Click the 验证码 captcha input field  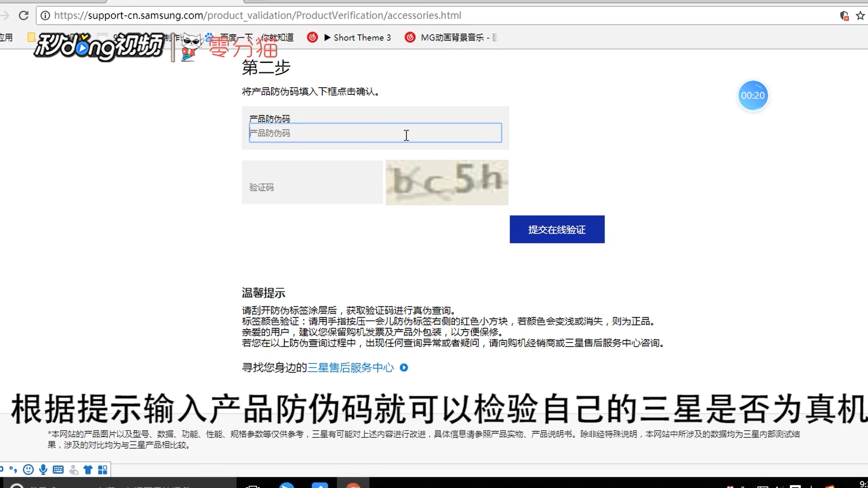pos(312,183)
